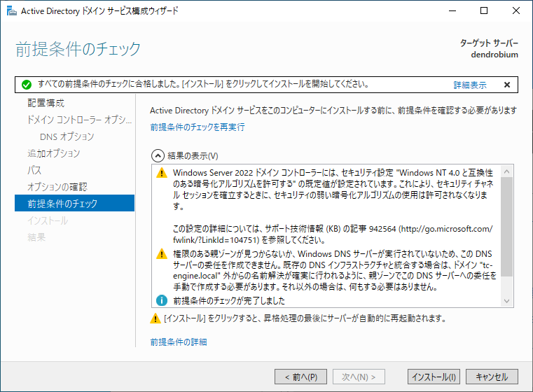Dismiss the notification banner with the x icon
533x392 pixels.
(507, 85)
